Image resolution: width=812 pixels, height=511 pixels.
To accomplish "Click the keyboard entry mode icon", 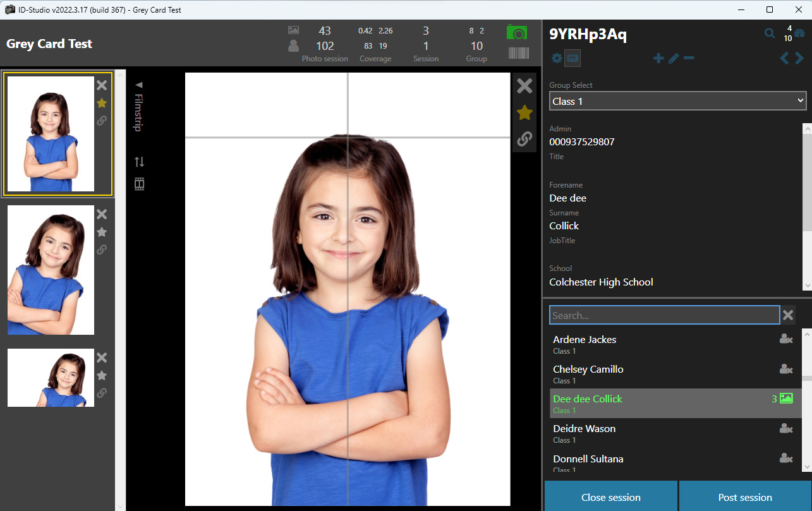I will 573,59.
